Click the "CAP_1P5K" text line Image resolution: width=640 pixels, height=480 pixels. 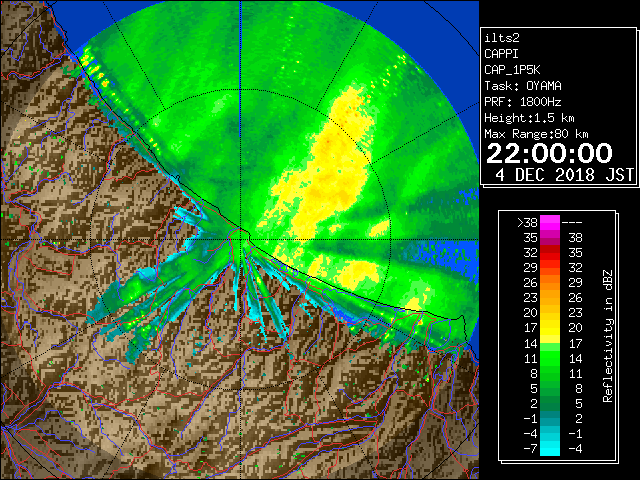pyautogui.click(x=512, y=70)
